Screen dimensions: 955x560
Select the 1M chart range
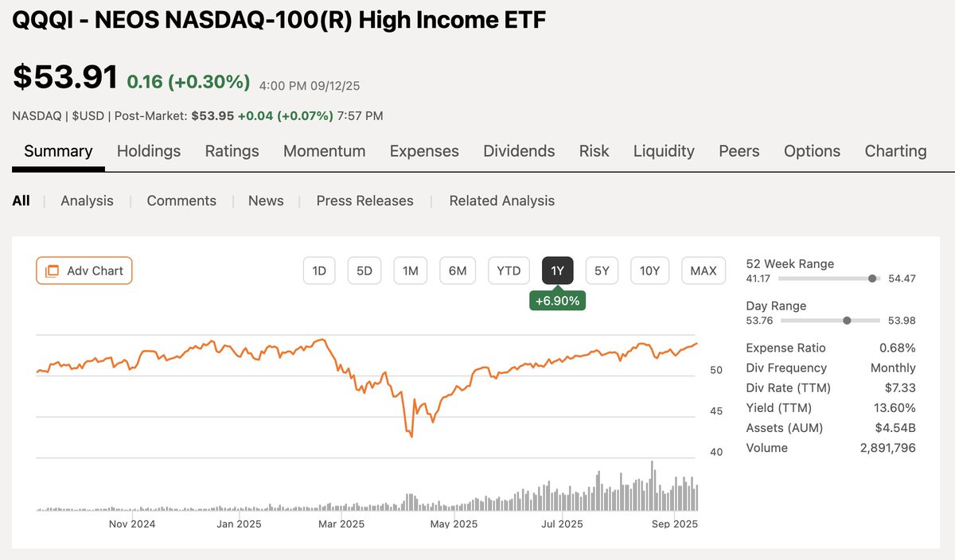[411, 270]
